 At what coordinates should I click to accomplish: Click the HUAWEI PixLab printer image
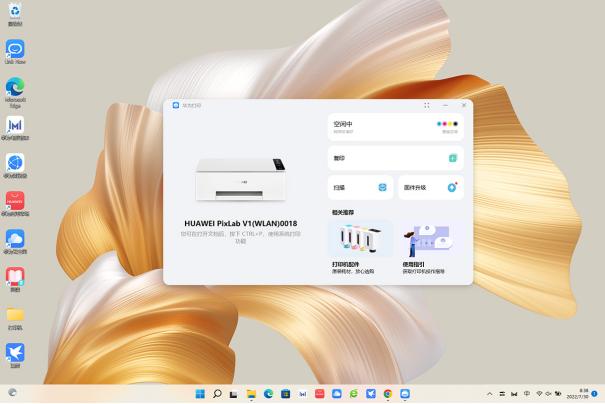[x=240, y=179]
